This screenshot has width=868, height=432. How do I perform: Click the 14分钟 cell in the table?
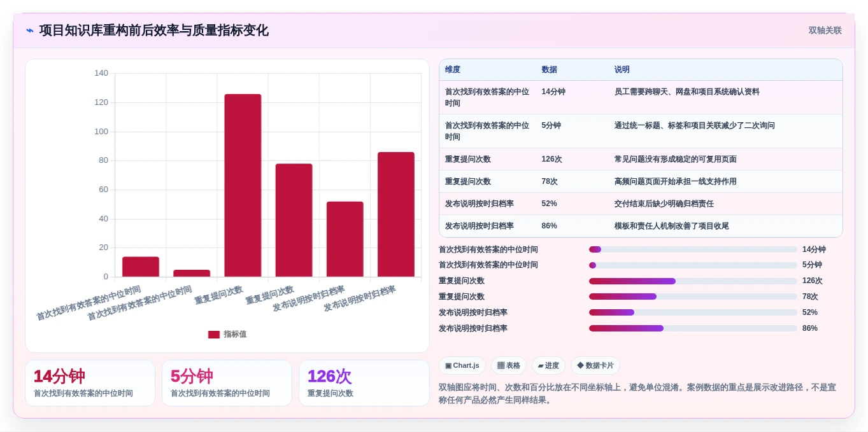tap(553, 92)
